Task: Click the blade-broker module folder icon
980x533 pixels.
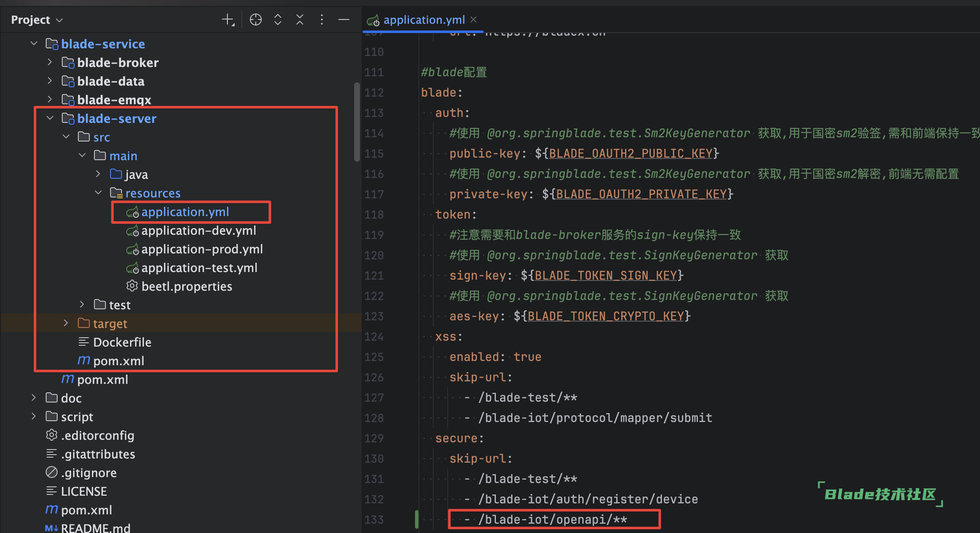Action: (x=68, y=62)
